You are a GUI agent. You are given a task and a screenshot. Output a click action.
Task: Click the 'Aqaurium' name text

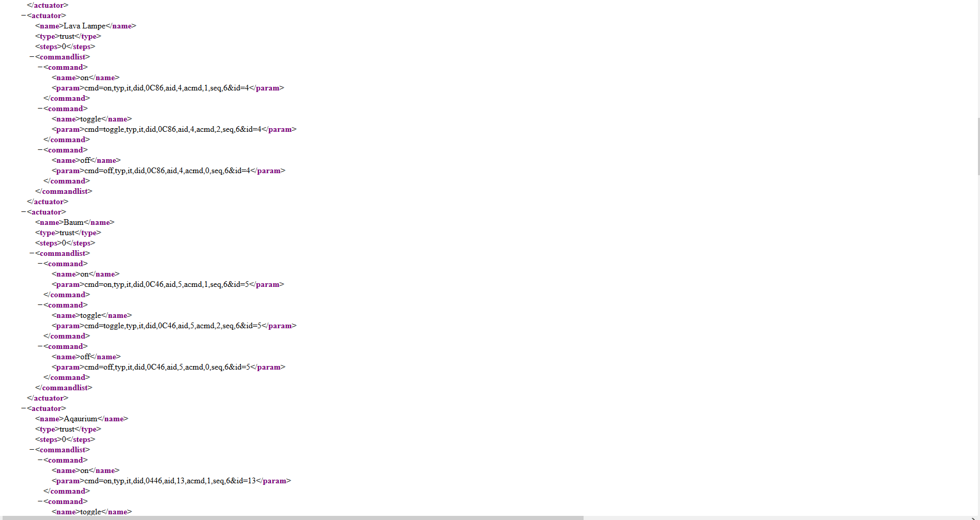point(80,419)
